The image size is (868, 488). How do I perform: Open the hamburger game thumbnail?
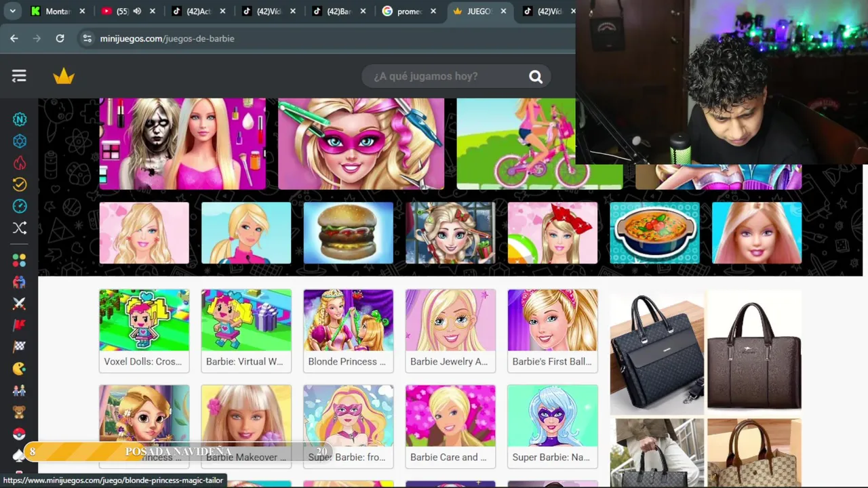pos(348,232)
